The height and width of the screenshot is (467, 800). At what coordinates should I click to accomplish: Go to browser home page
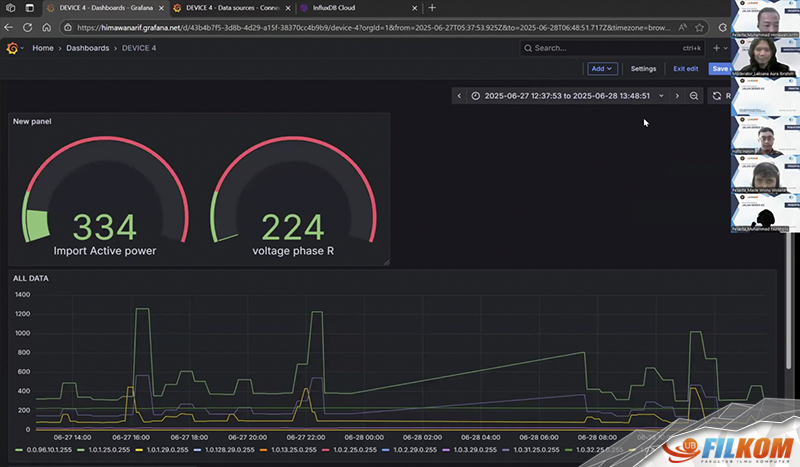(x=46, y=28)
